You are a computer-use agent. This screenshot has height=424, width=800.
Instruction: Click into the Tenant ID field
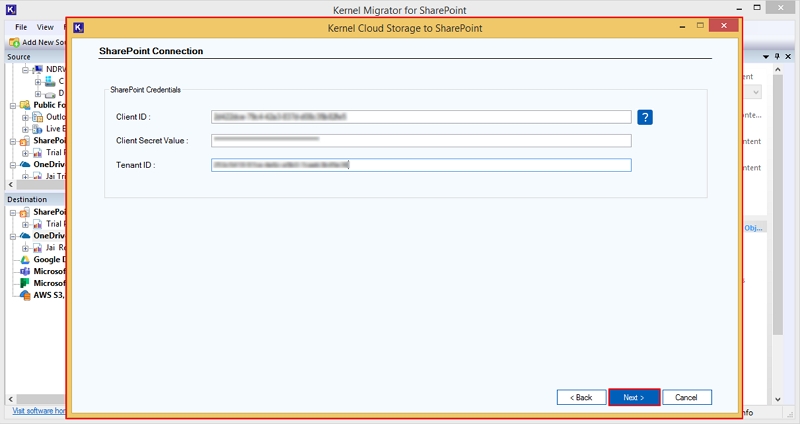coord(421,165)
